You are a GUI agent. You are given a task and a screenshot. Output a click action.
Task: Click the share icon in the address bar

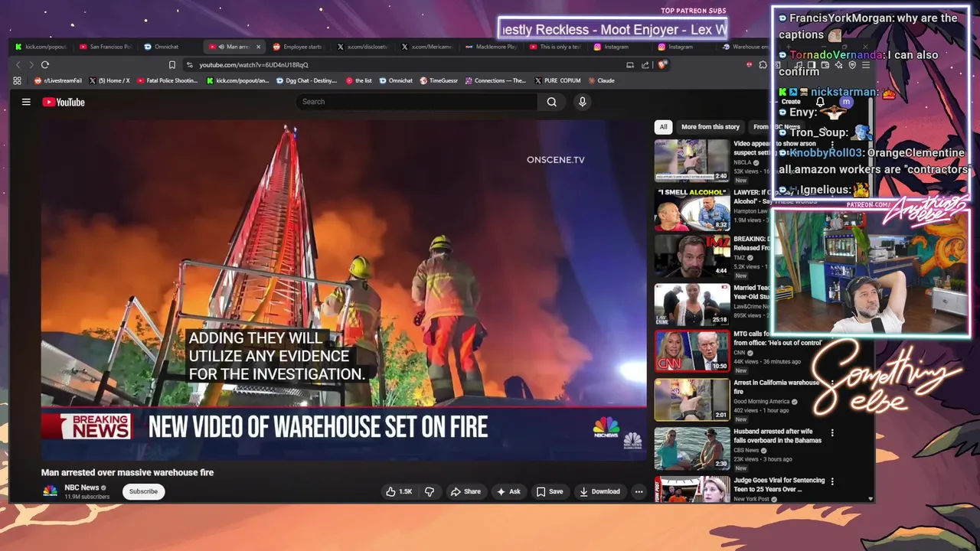coord(645,65)
